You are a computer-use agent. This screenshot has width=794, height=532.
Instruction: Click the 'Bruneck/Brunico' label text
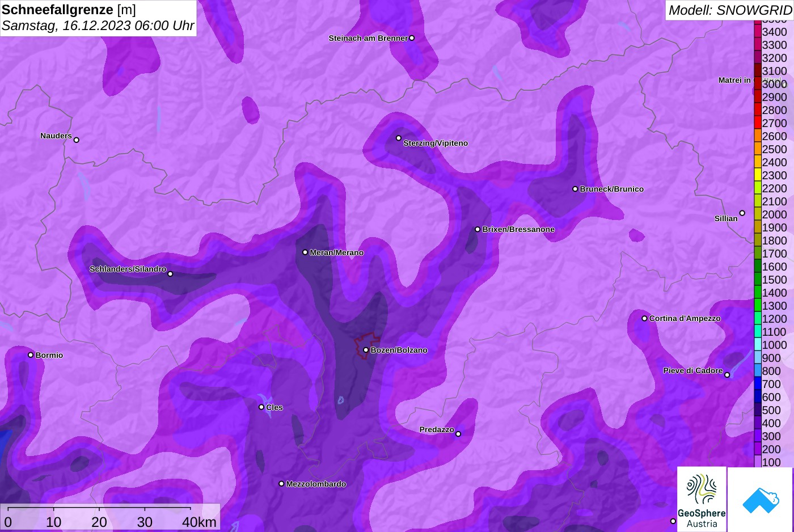coord(612,189)
